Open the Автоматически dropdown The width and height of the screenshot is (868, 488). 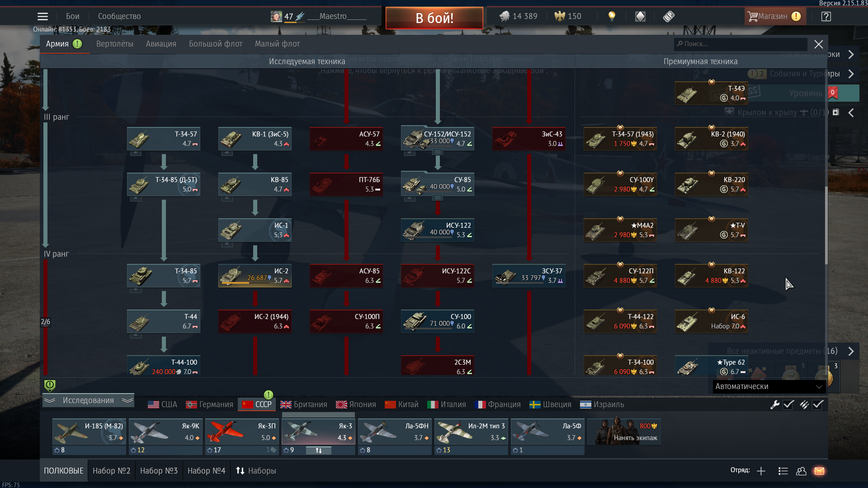click(x=769, y=386)
